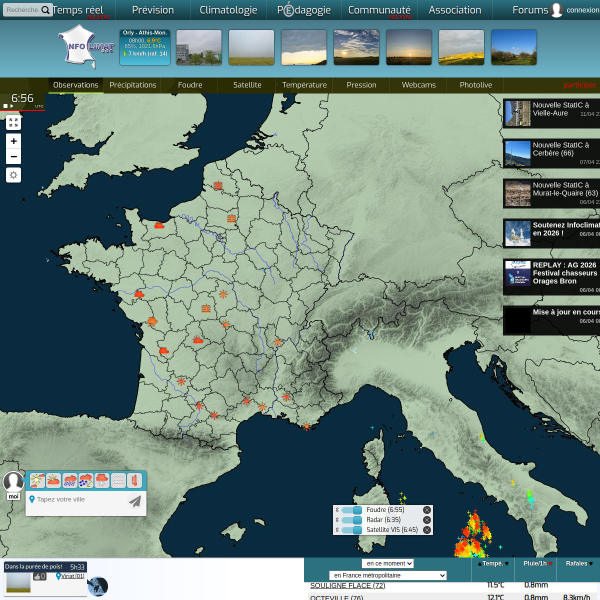Open Association menu
600x600 pixels.
click(x=455, y=10)
